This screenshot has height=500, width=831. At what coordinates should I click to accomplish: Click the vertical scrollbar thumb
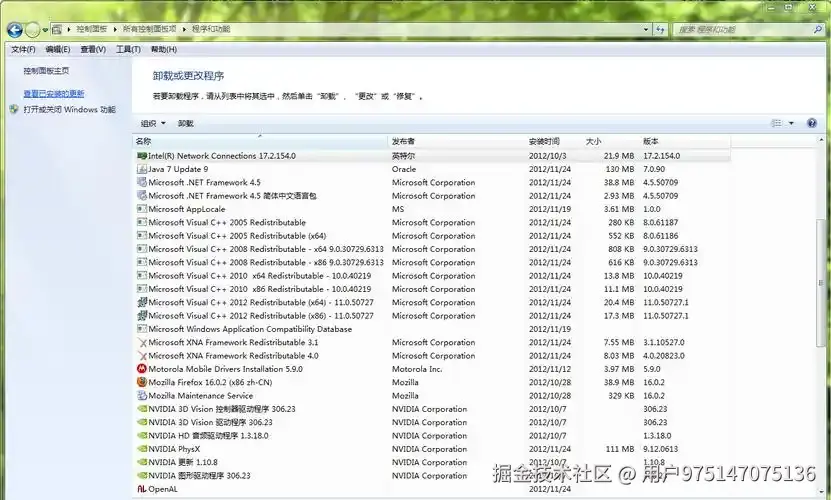(821, 283)
